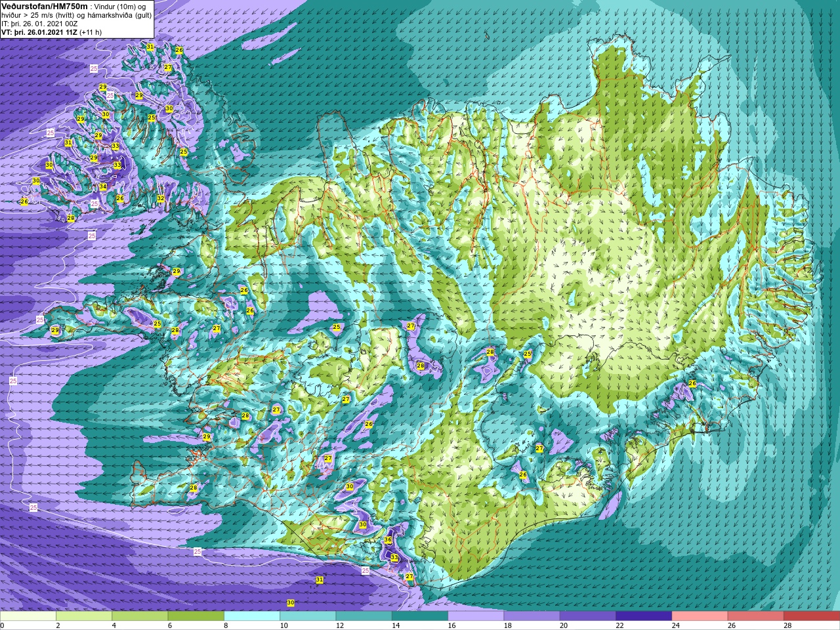Click the green 4–6 legend swatch

point(140,616)
